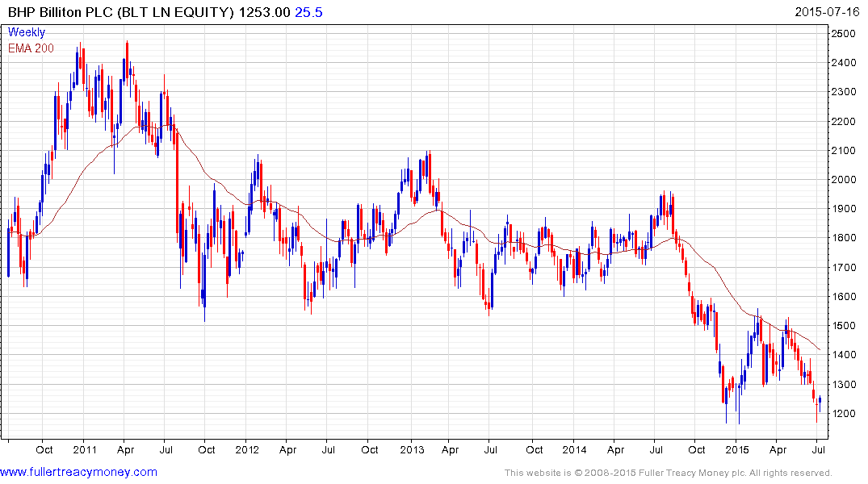Select the 2011 marker on the time axis
The height and width of the screenshot is (484, 868).
click(x=84, y=449)
